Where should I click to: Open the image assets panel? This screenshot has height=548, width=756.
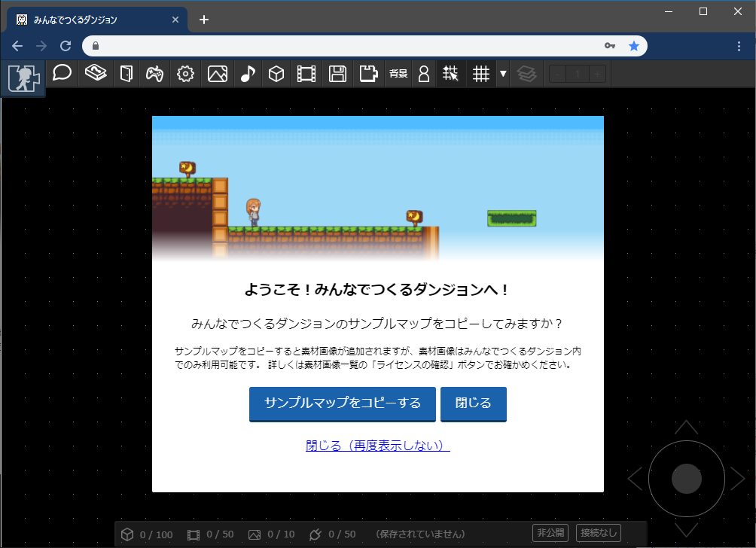[218, 73]
